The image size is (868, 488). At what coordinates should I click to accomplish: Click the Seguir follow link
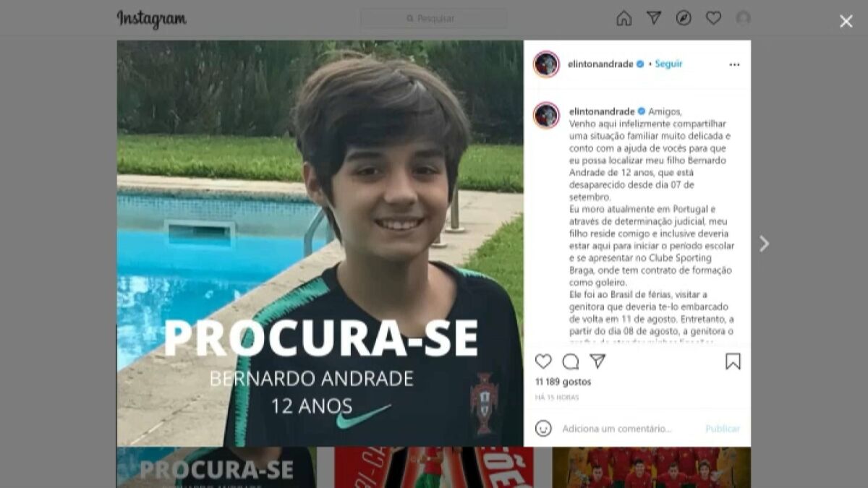(668, 64)
